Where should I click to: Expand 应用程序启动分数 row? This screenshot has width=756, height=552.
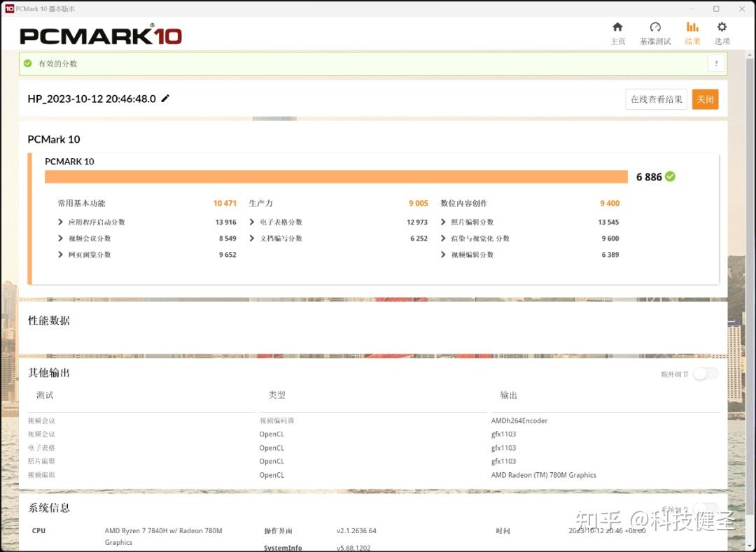point(60,222)
